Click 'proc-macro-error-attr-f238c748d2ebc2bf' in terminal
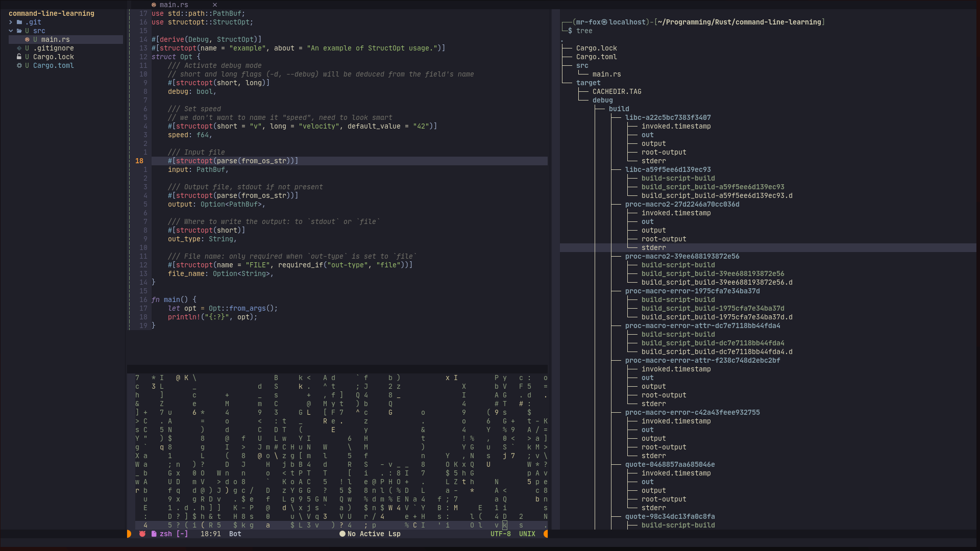 pos(703,360)
